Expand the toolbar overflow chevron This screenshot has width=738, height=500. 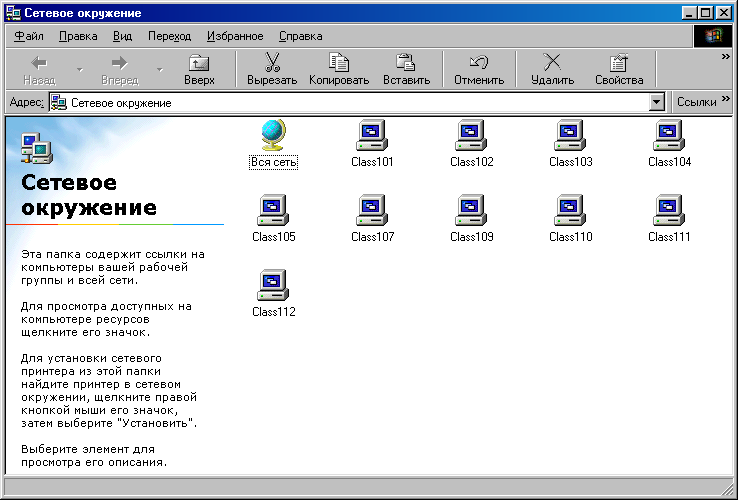(726, 57)
